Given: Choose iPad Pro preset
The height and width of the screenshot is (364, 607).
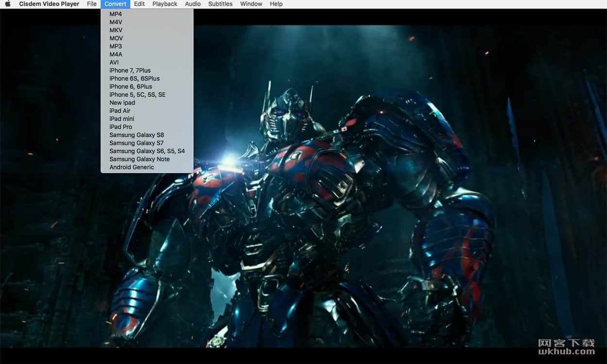Looking at the screenshot, I should tap(147, 127).
